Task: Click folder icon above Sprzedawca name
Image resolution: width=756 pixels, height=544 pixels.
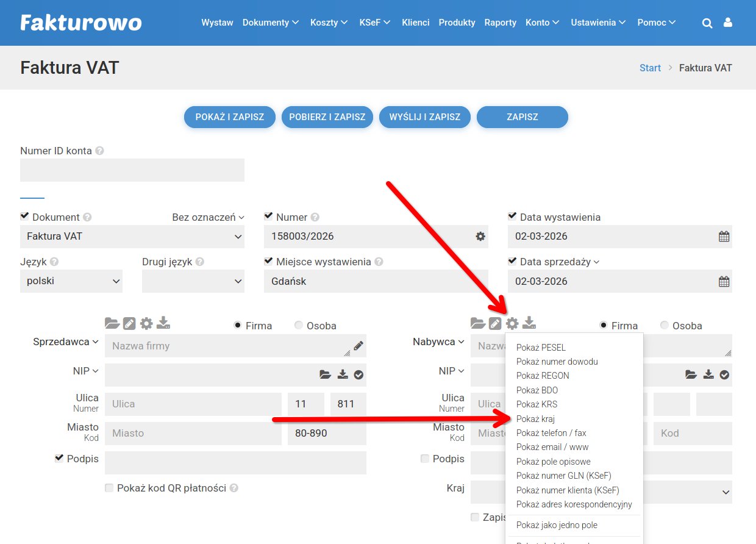Action: click(x=112, y=323)
